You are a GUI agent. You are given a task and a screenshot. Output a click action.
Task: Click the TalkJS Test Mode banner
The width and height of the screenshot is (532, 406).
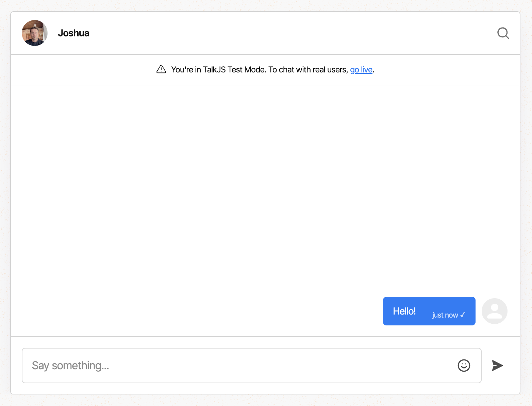[x=265, y=69]
